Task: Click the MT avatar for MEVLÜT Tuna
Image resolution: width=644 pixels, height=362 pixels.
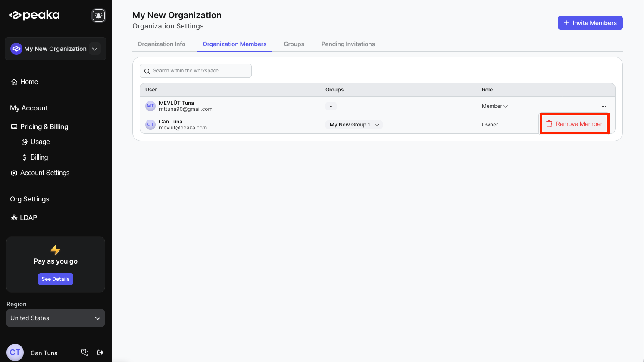Action: pos(150,106)
